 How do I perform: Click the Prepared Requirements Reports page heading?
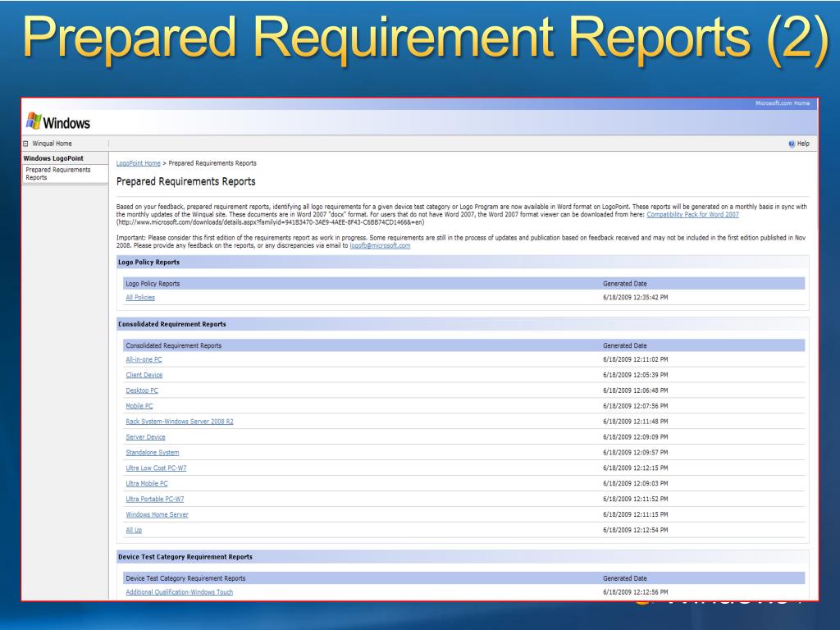coord(186,181)
